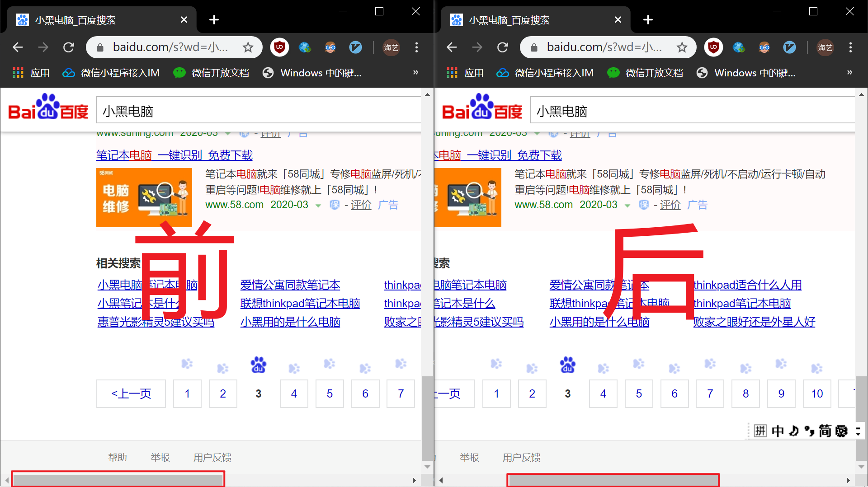The image size is (868, 487).
Task: Click the globe extension icon in the right window
Action: [x=739, y=47]
